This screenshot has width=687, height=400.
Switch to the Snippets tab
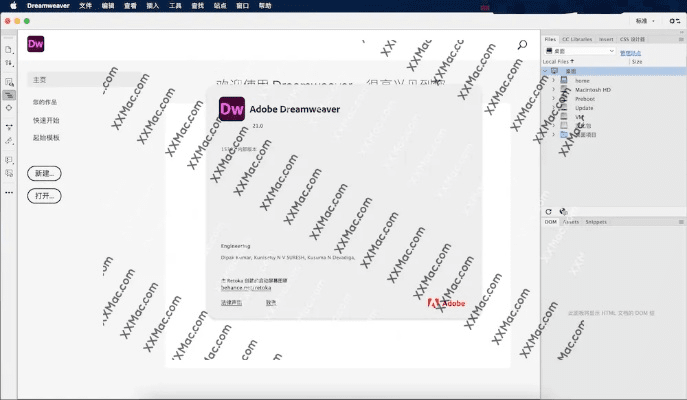[596, 222]
